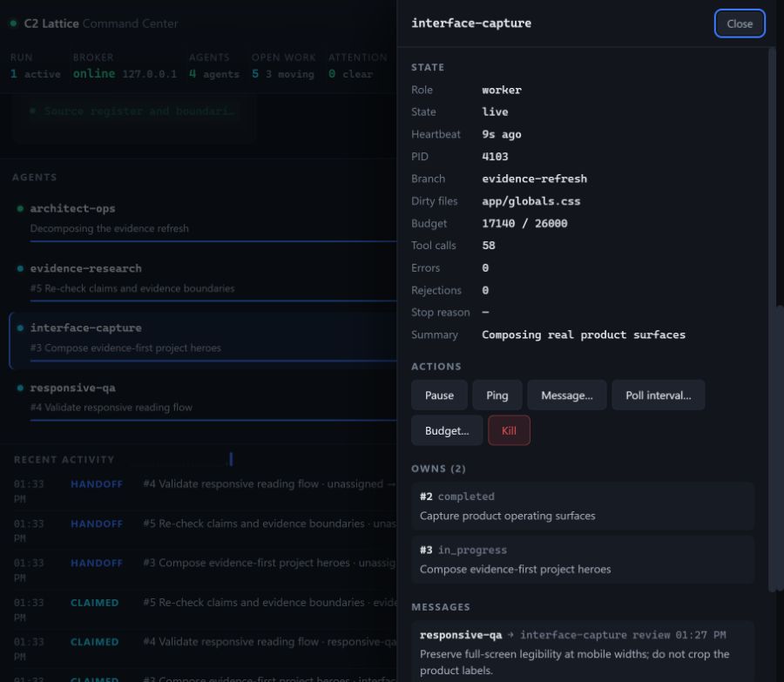Click the Heartbeat value 9s ago
The image size is (784, 682).
click(x=502, y=134)
